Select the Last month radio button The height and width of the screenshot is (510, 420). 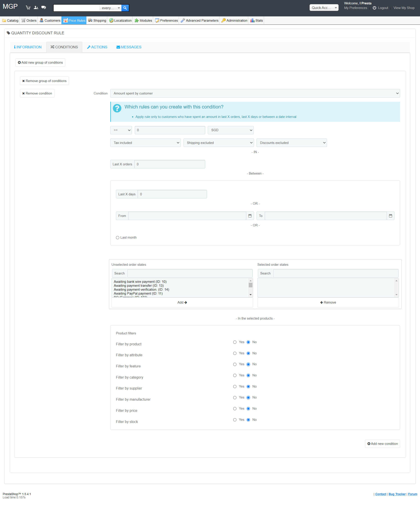118,238
